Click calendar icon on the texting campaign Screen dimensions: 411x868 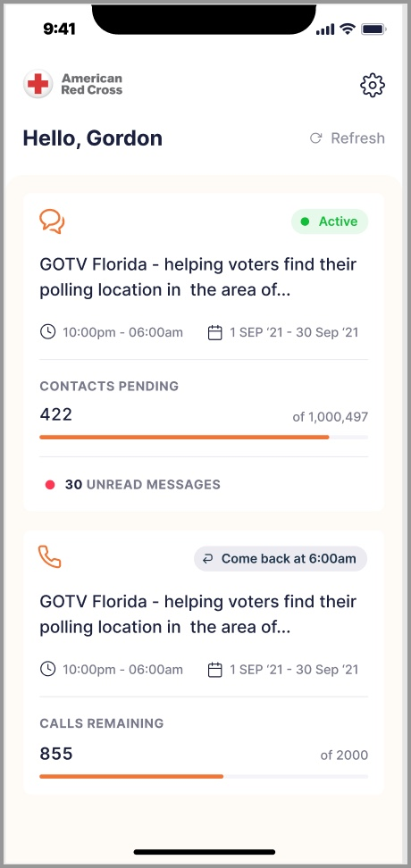coord(215,333)
